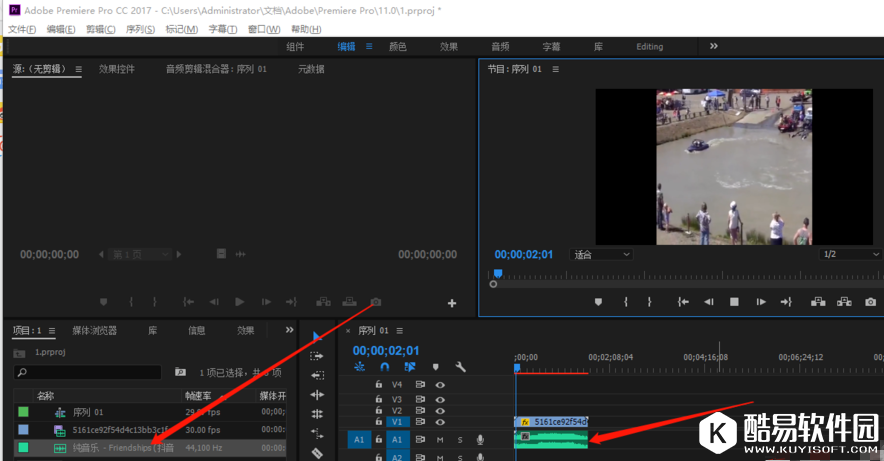Toggle the lock on track V4

click(x=378, y=384)
